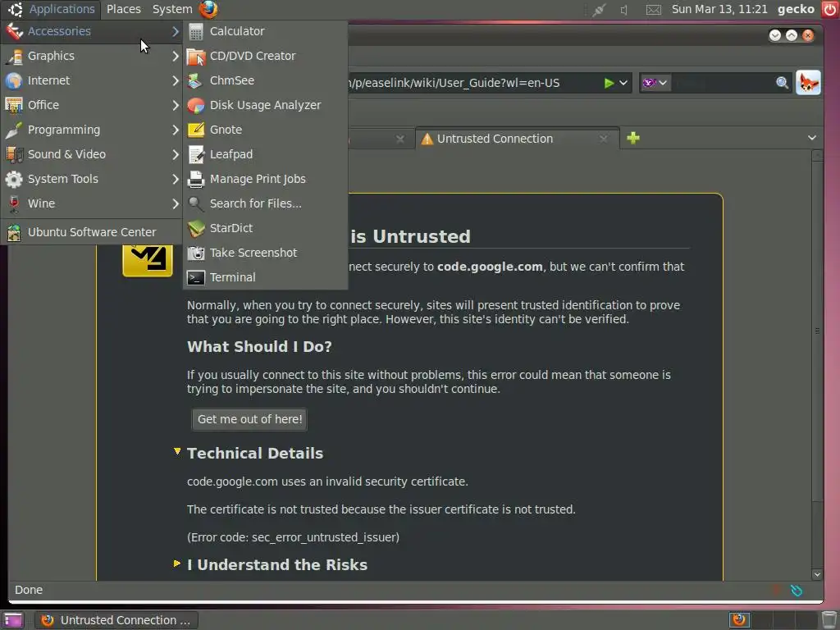
Task: Click the Get me out of here! button
Action: coord(249,419)
